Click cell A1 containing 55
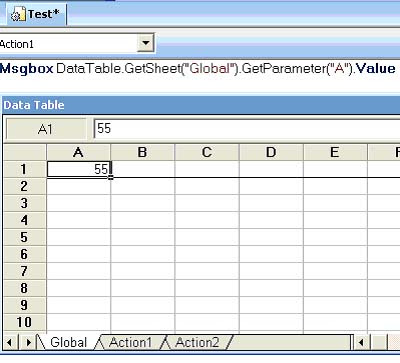The width and height of the screenshot is (400, 363). click(x=78, y=169)
